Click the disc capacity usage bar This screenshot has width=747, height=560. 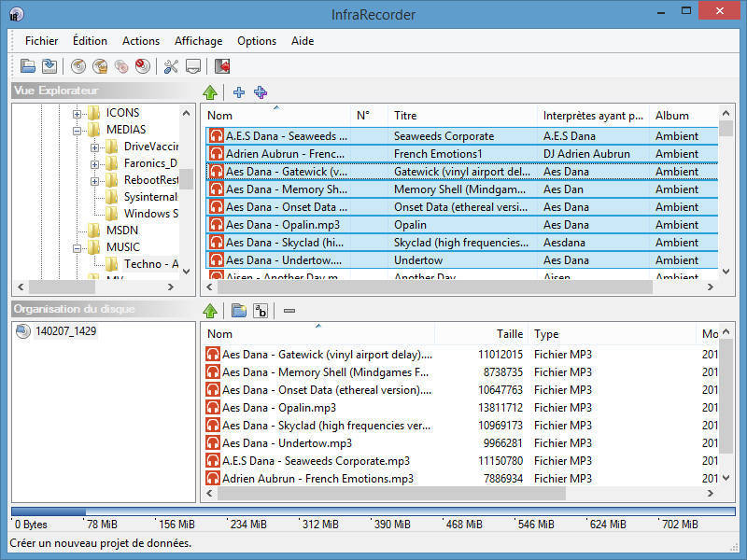coord(373,511)
